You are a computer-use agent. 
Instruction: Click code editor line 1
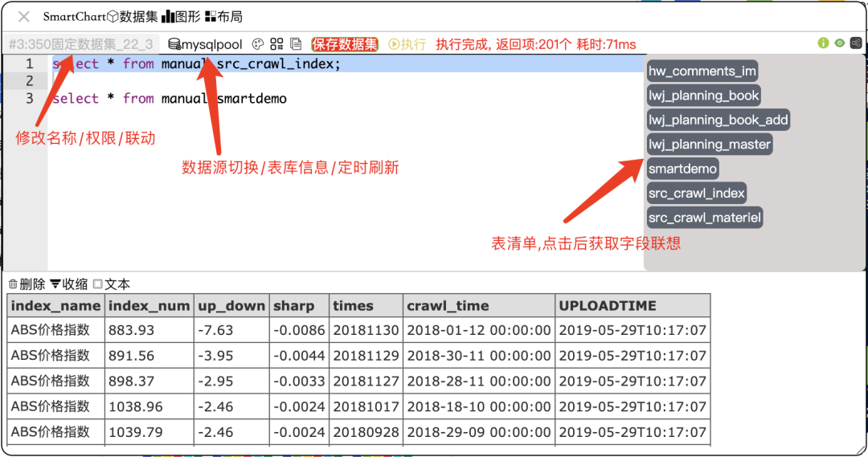[346, 63]
